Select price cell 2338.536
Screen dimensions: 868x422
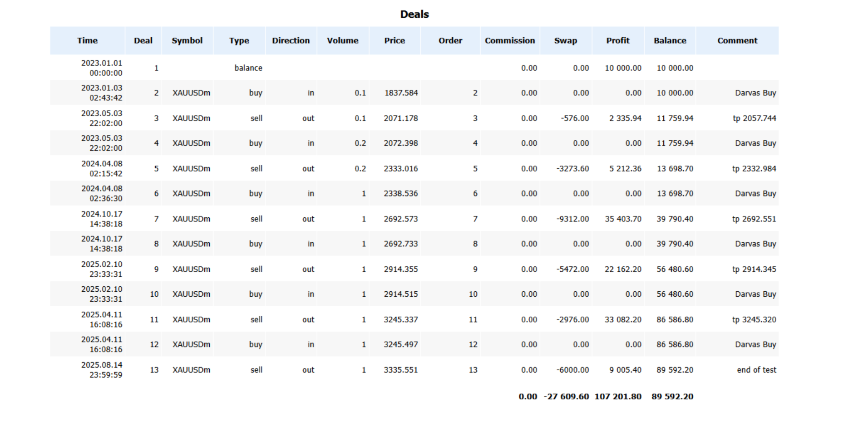(401, 194)
